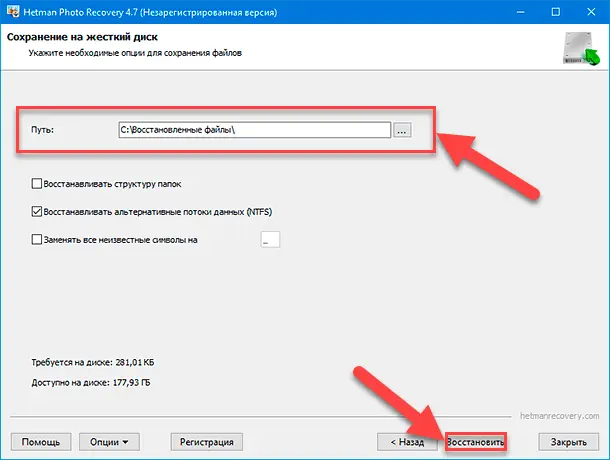Enable 'Восстанавливать структуру папок' checkbox

click(x=38, y=185)
